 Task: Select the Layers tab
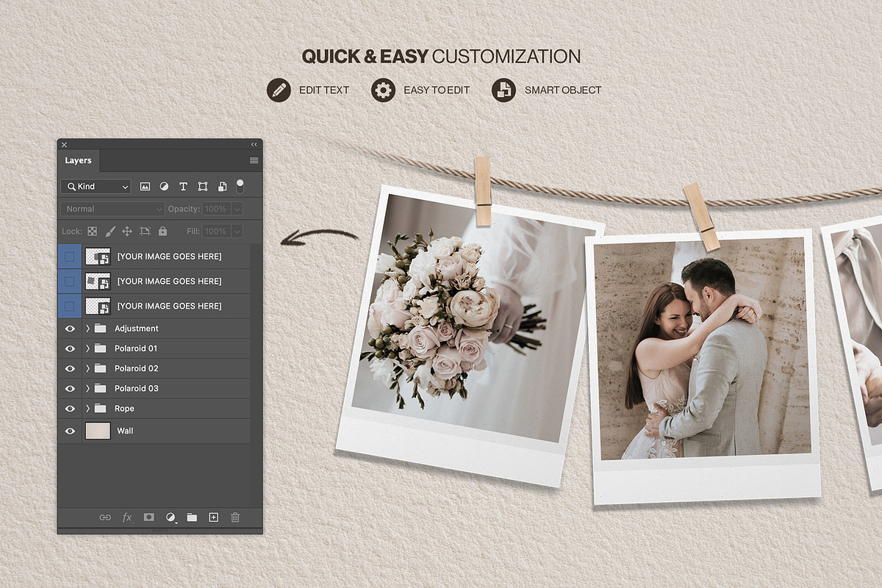point(78,160)
